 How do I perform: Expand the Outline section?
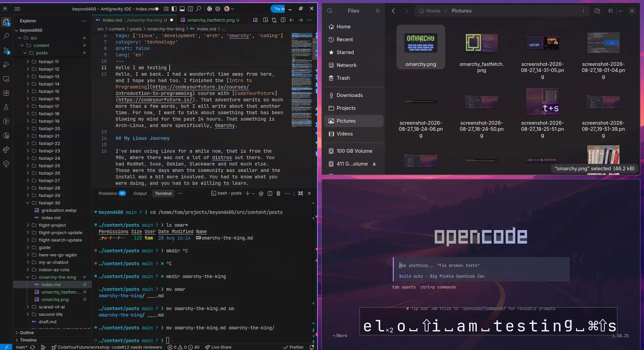click(27, 333)
